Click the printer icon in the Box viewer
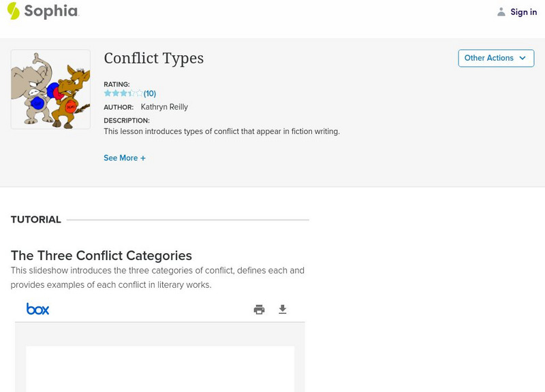545x392 pixels. click(x=258, y=308)
